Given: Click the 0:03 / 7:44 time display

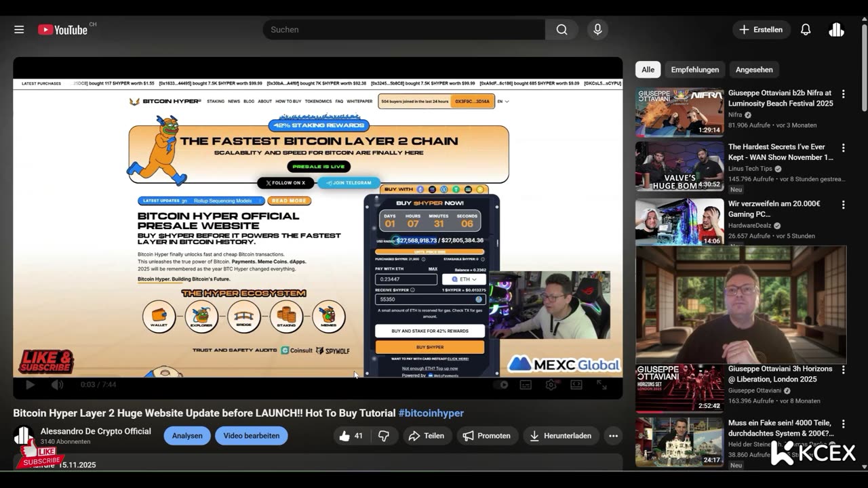Looking at the screenshot, I should pos(98,384).
